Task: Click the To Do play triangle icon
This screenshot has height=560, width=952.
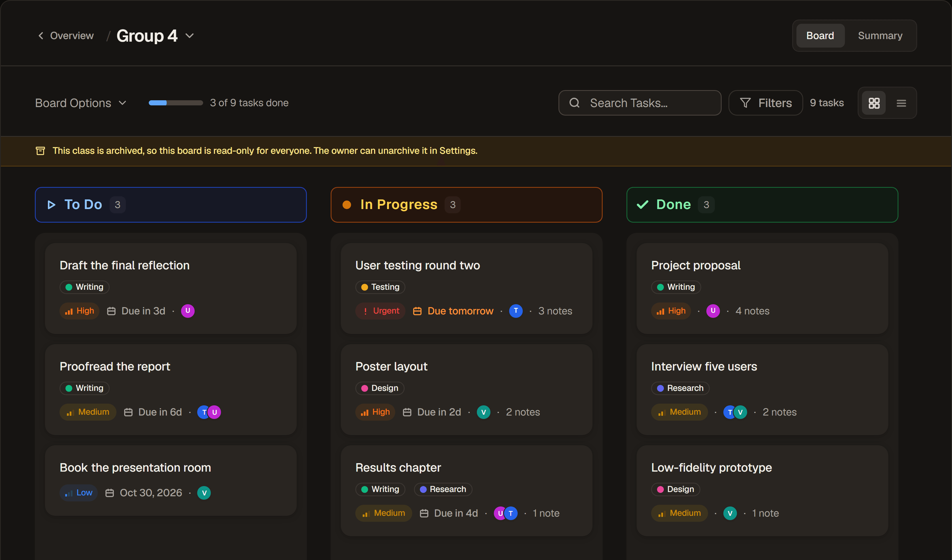Action: click(51, 205)
